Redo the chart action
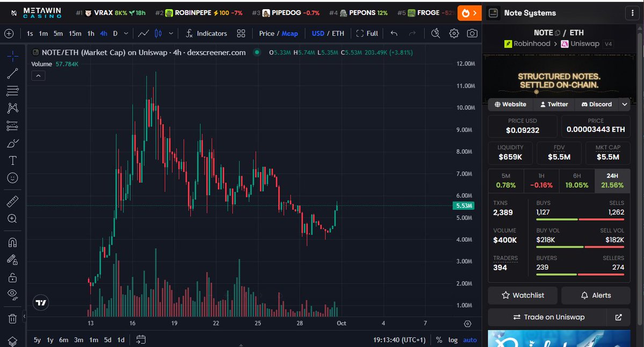 (x=412, y=34)
